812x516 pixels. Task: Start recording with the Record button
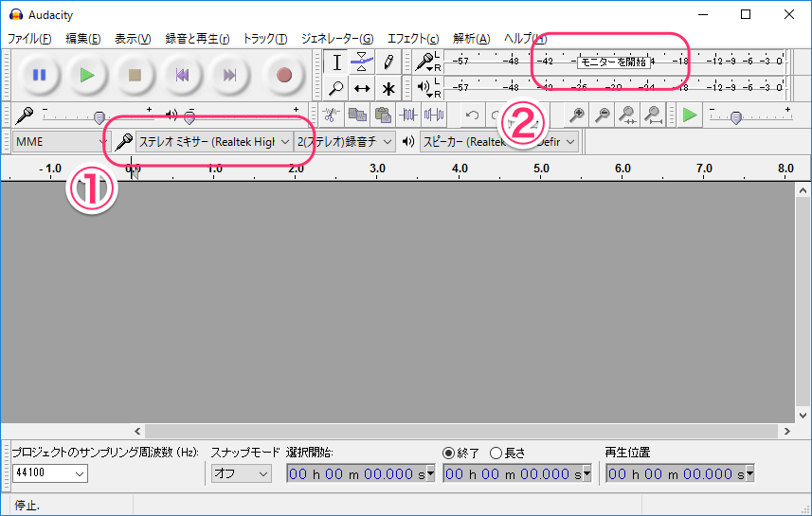284,75
